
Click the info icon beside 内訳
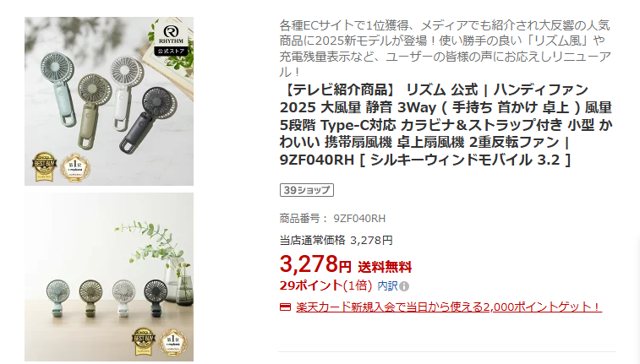[404, 286]
